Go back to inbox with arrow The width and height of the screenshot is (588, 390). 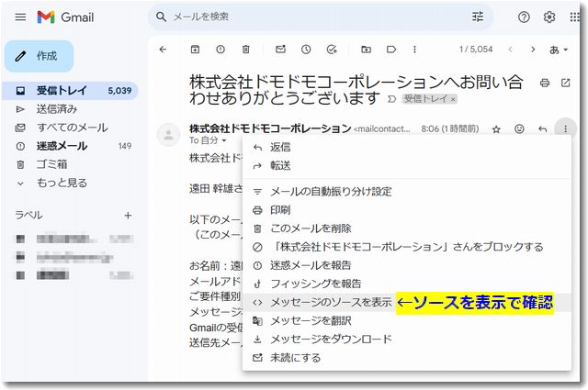163,49
